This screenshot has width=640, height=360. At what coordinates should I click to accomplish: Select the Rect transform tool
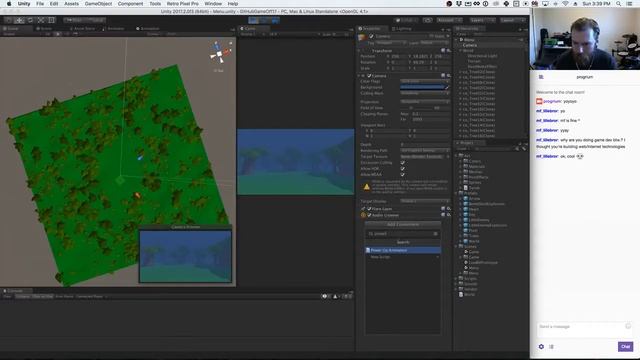pos(51,20)
